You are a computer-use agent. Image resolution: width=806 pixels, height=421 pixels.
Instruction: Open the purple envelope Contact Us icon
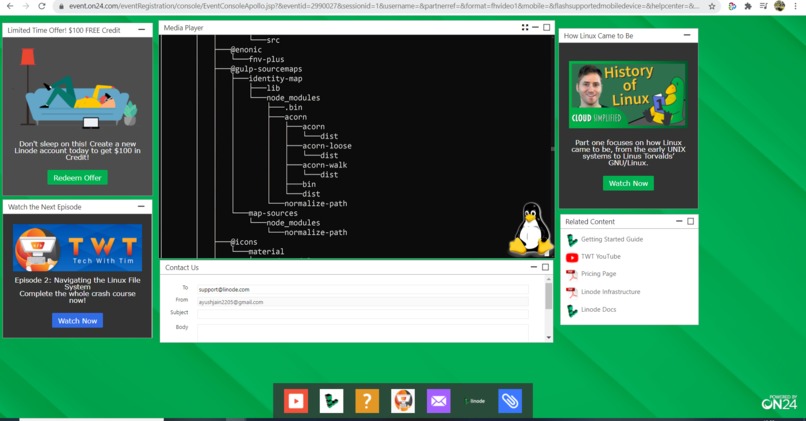click(x=438, y=401)
